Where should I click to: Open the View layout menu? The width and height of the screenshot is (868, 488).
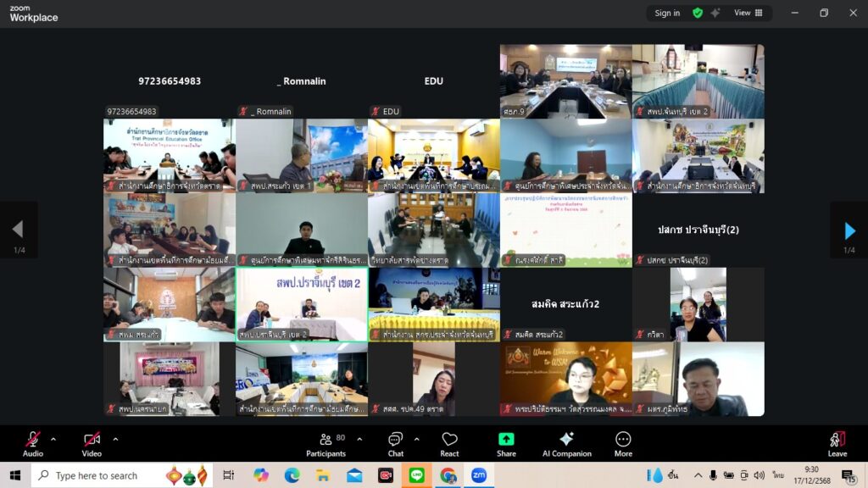pyautogui.click(x=748, y=13)
